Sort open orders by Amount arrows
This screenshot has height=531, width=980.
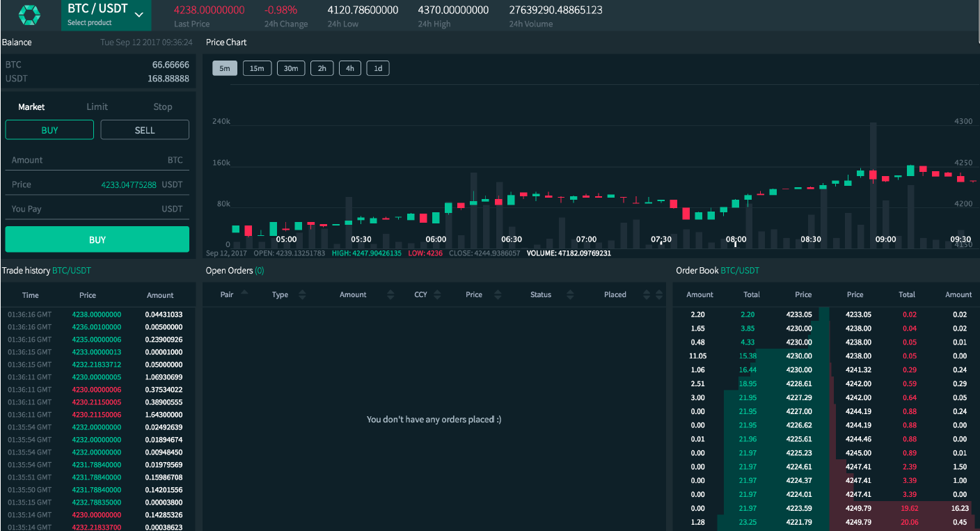390,295
